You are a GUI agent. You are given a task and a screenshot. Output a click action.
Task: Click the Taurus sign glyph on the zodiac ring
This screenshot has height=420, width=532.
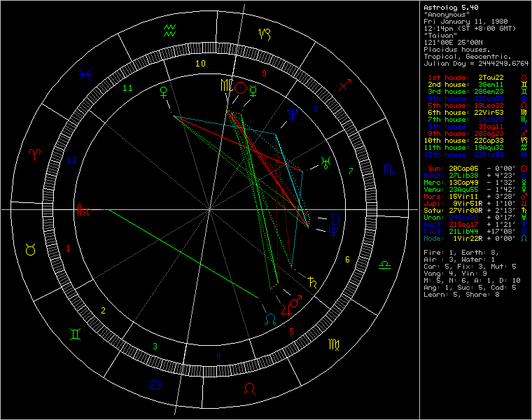[31, 250]
